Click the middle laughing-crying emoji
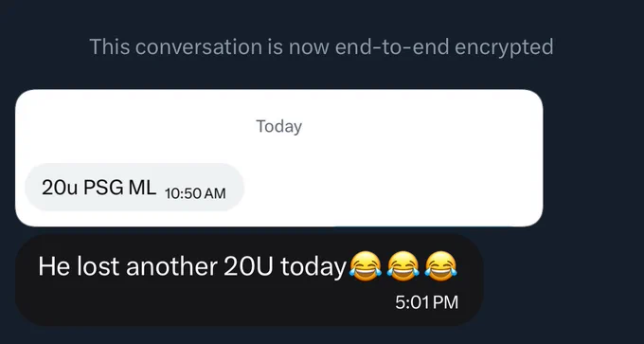 (x=402, y=266)
